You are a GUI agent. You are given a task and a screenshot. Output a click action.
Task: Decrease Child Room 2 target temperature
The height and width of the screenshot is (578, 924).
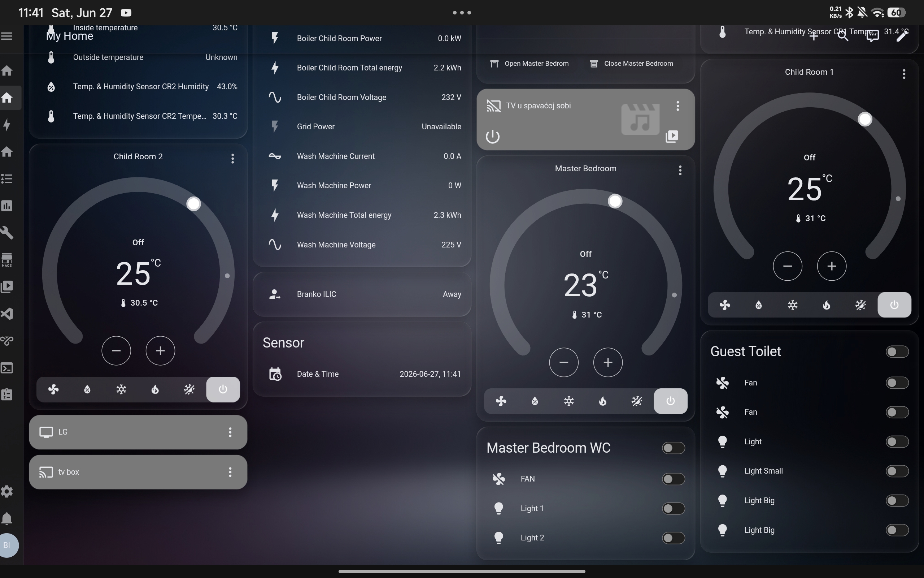116,350
